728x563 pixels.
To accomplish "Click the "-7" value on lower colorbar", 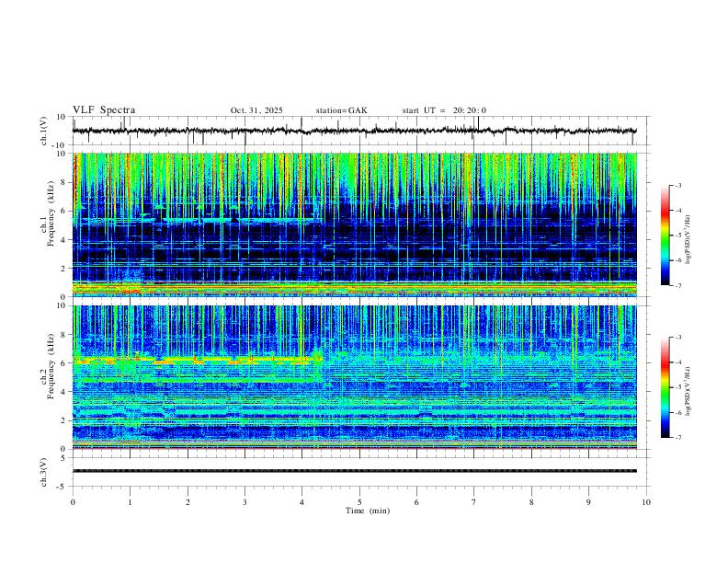I will (x=678, y=438).
